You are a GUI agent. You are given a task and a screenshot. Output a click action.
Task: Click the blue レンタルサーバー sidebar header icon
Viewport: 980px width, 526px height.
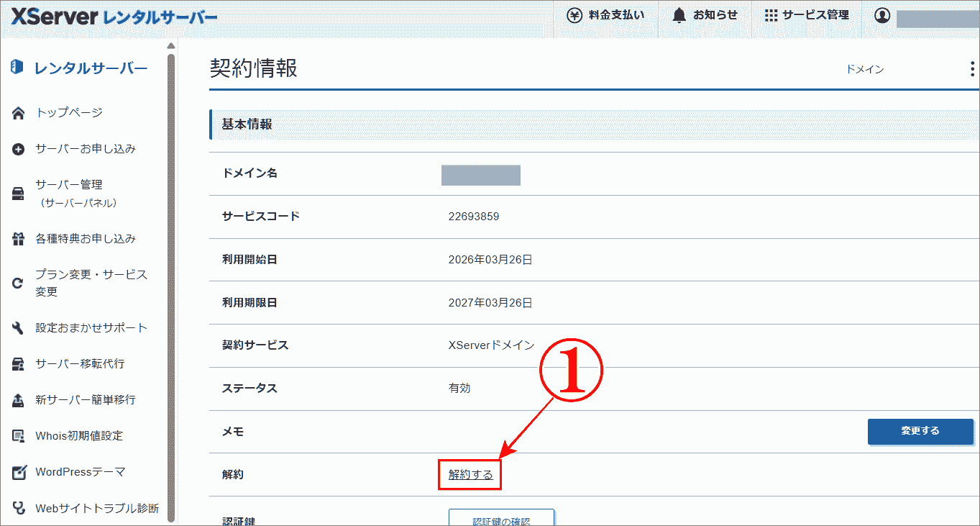point(17,68)
